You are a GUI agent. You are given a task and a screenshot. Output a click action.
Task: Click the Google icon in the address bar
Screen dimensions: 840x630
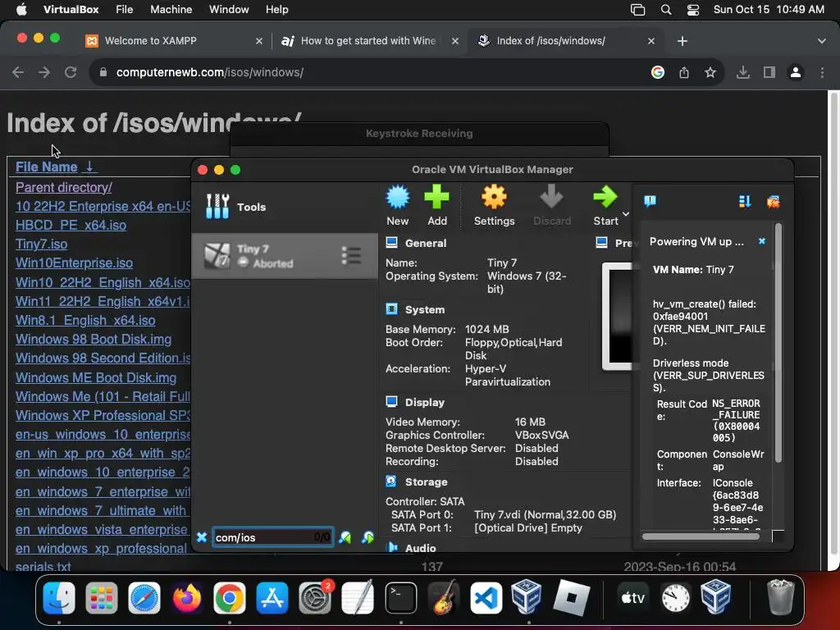(x=657, y=72)
